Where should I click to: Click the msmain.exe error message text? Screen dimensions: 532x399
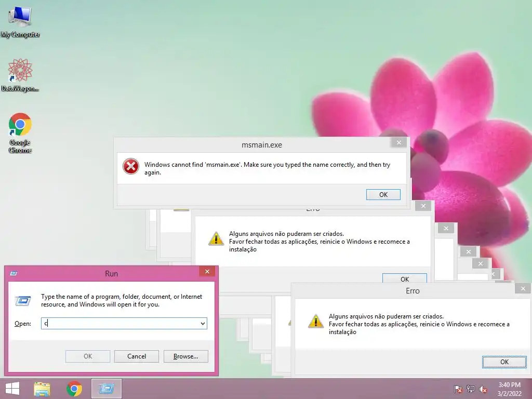[x=267, y=168]
